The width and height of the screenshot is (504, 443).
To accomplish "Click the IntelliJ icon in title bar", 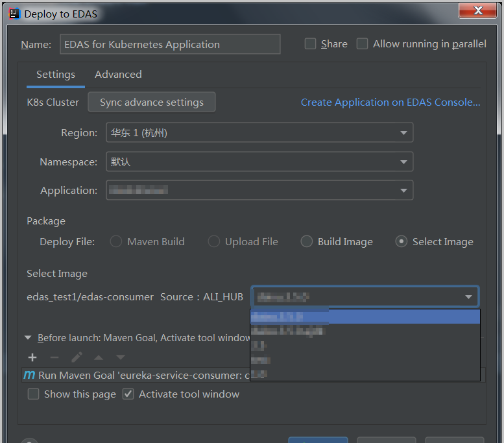I will point(14,14).
